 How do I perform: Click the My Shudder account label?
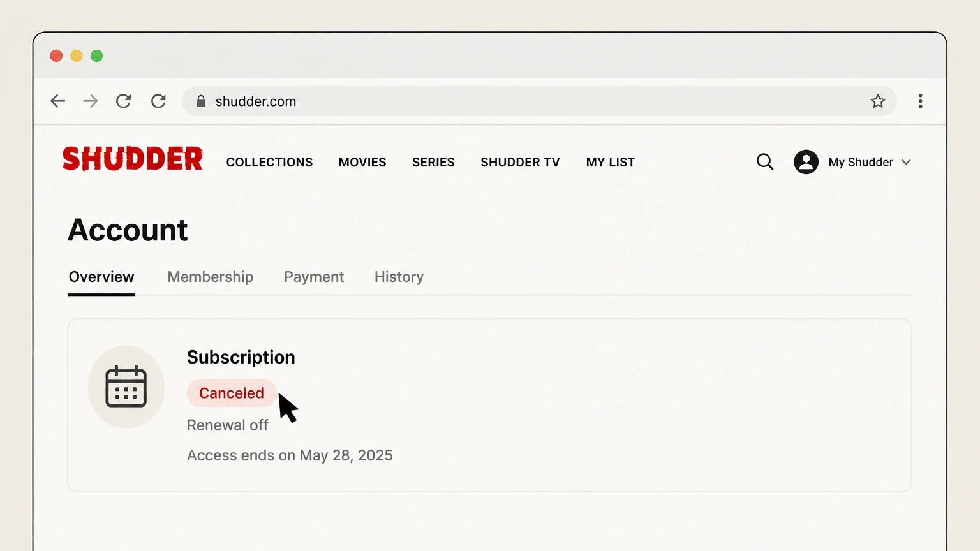[861, 162]
